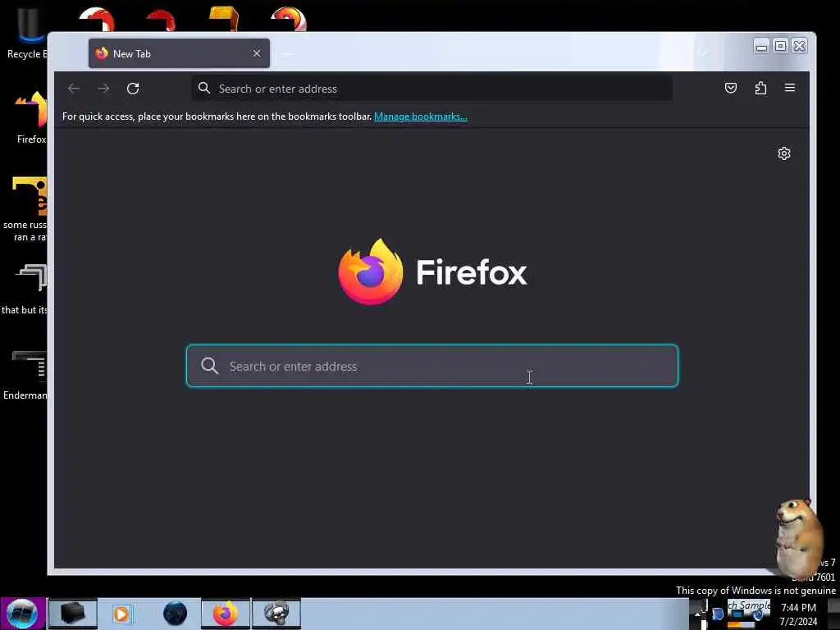Select the Recycle Bin desktop icon
Image resolution: width=840 pixels, height=630 pixels.
click(x=28, y=33)
